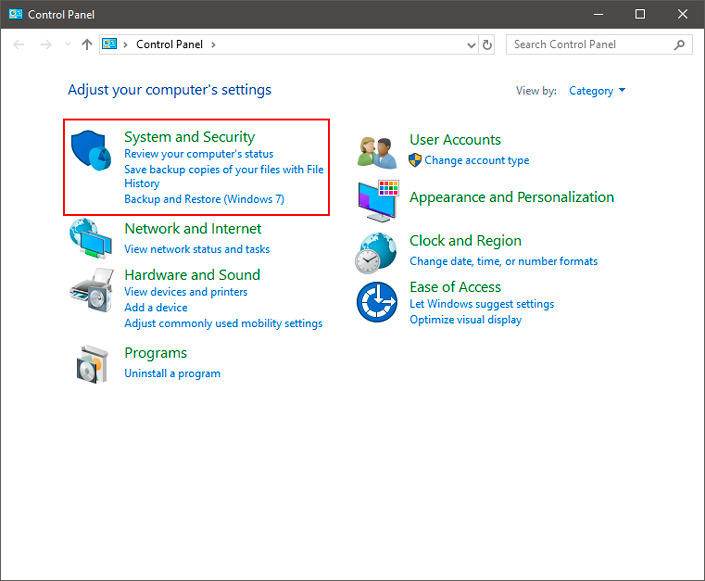This screenshot has width=705, height=581.
Task: Open Clock and Region heading
Action: tap(465, 241)
